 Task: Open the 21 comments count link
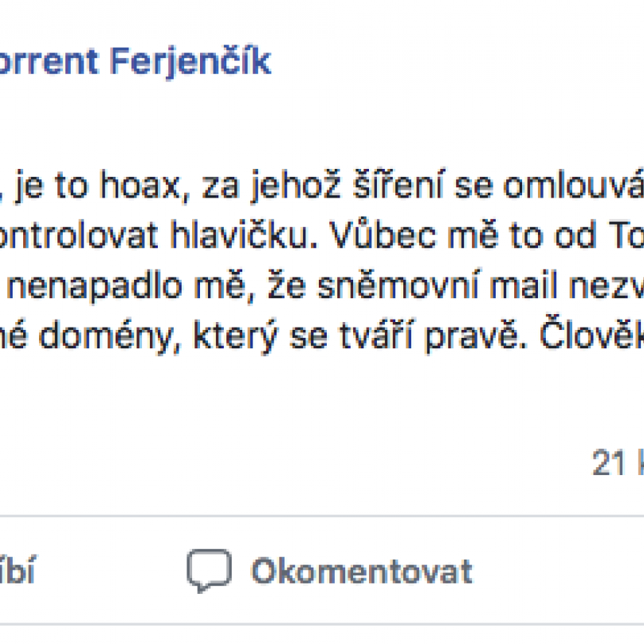(618, 462)
